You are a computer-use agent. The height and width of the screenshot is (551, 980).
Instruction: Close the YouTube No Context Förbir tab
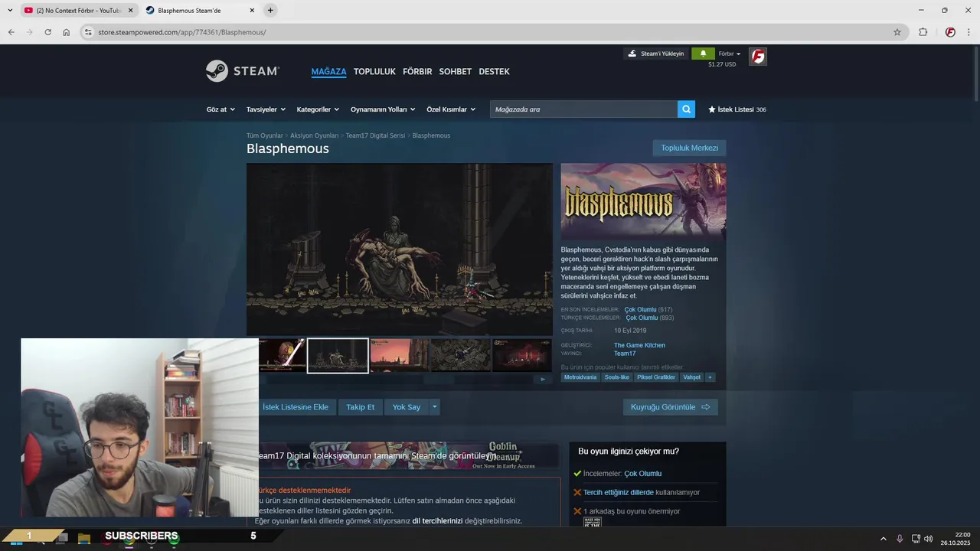point(130,11)
